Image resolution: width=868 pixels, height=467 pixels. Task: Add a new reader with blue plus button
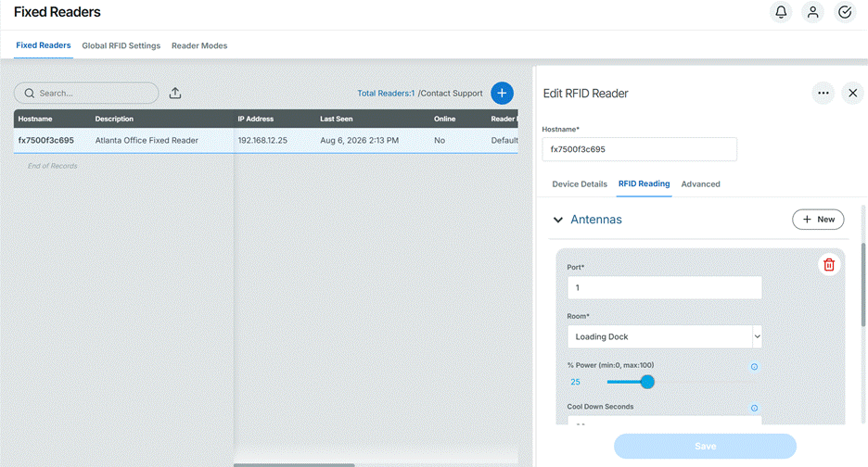pyautogui.click(x=502, y=93)
